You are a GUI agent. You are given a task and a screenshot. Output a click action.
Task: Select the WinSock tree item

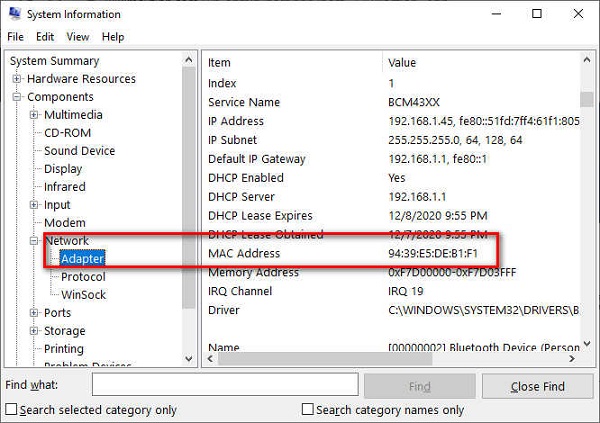pyautogui.click(x=83, y=295)
